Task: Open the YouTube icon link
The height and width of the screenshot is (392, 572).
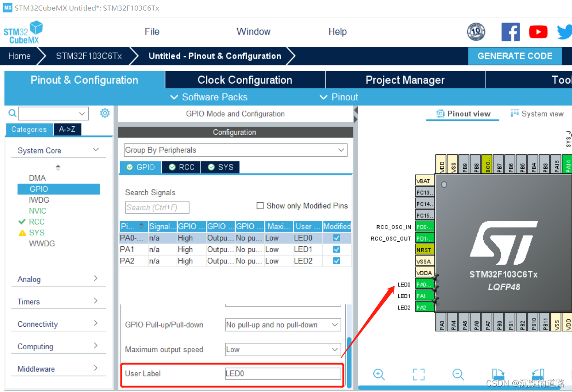Action: (x=538, y=32)
